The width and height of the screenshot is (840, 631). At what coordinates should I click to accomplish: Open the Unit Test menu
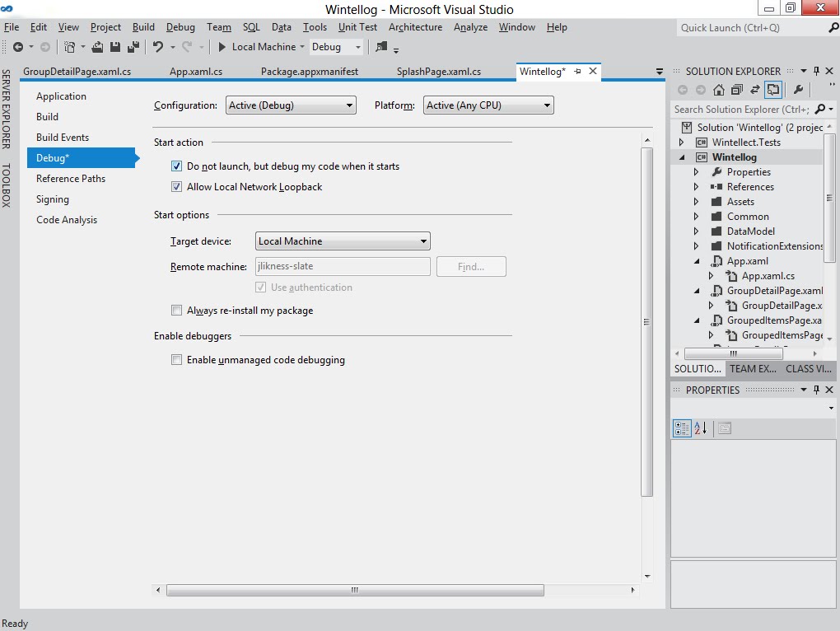pos(357,27)
